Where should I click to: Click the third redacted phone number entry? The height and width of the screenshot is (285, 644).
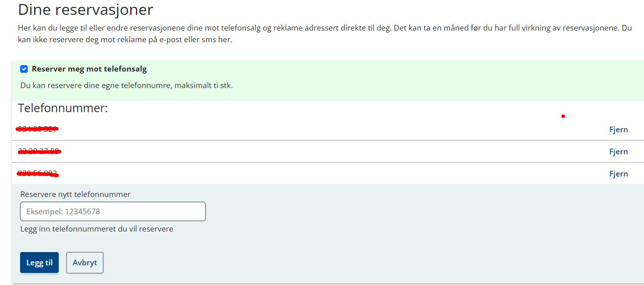(x=37, y=173)
